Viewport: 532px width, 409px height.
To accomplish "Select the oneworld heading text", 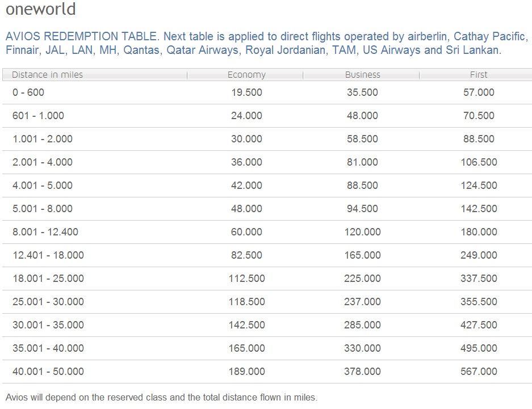I will 41,9.
